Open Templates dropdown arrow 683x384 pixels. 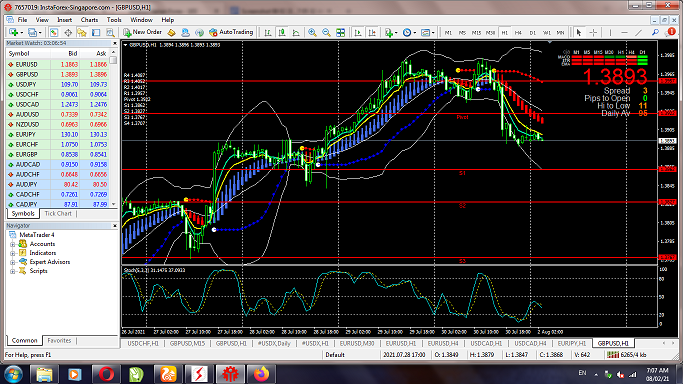(x=433, y=33)
